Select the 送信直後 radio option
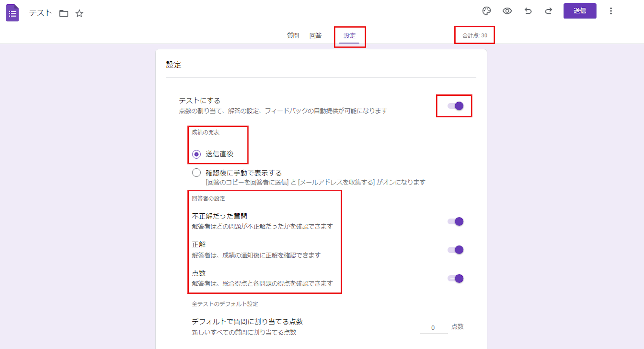The height and width of the screenshot is (349, 644). [197, 154]
